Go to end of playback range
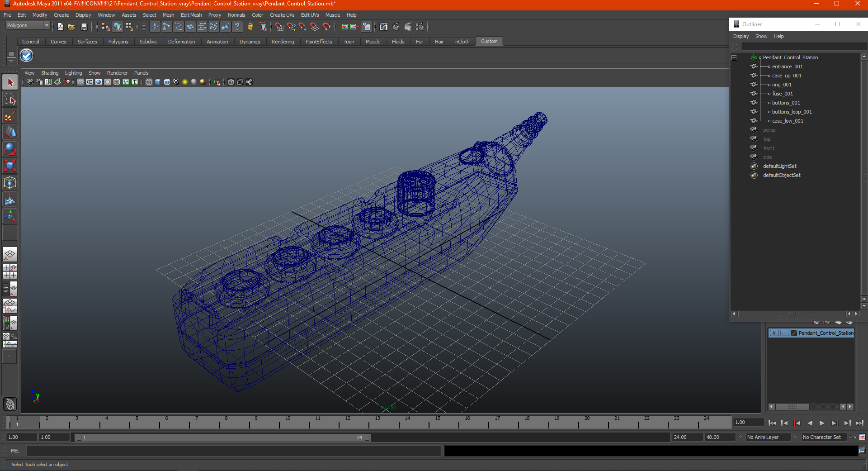 (x=859, y=423)
